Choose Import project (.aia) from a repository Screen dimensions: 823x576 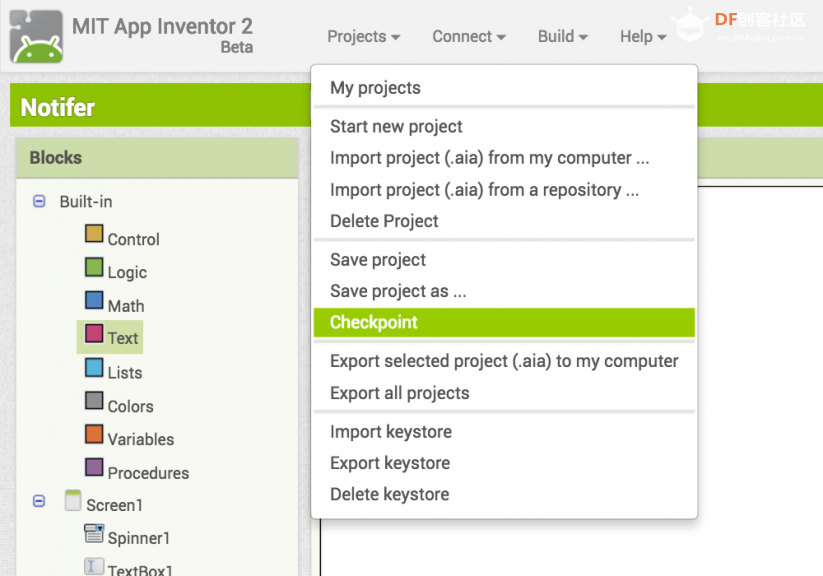(504, 190)
